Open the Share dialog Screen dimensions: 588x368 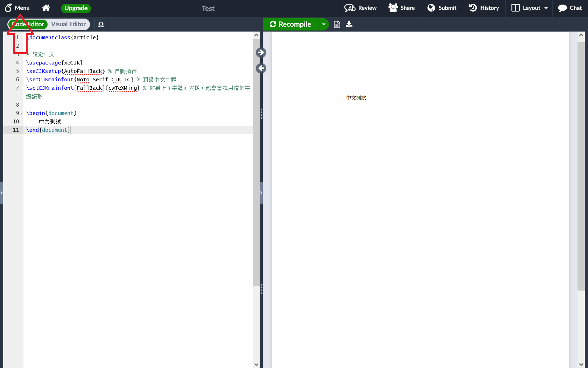coord(401,8)
